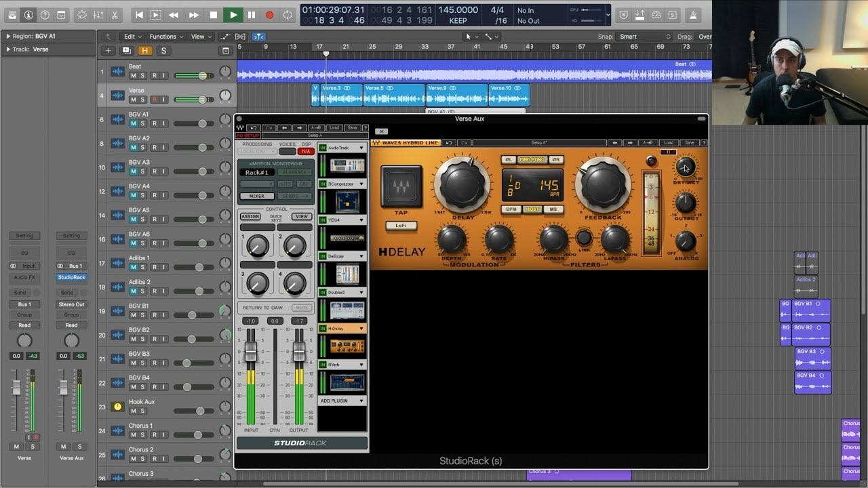This screenshot has height=488, width=868.
Task: Open the Snap Smart dropdown
Action: [644, 37]
